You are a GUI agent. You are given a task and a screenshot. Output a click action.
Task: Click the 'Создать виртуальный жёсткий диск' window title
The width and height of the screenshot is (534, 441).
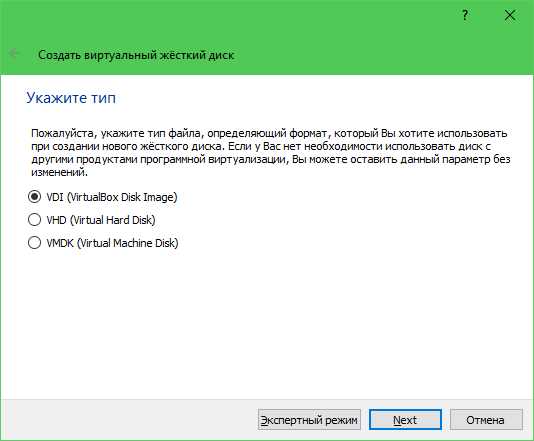[136, 55]
